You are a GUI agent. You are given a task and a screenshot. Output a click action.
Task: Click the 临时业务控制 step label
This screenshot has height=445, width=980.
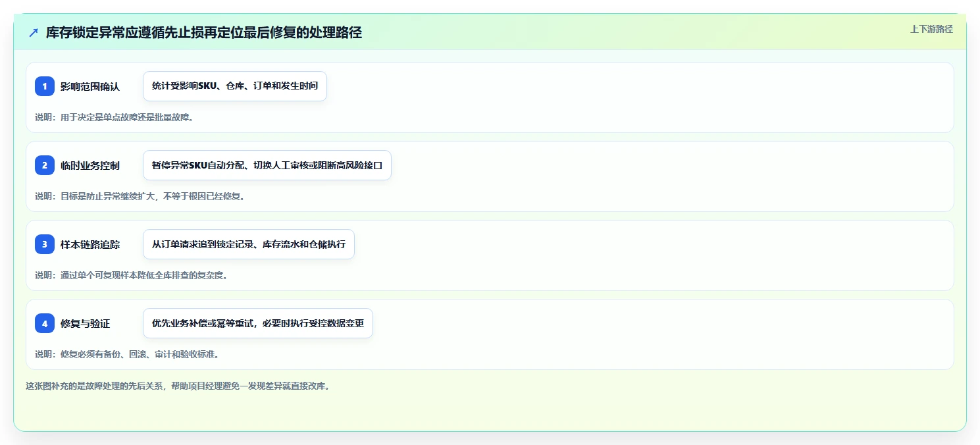click(x=90, y=165)
